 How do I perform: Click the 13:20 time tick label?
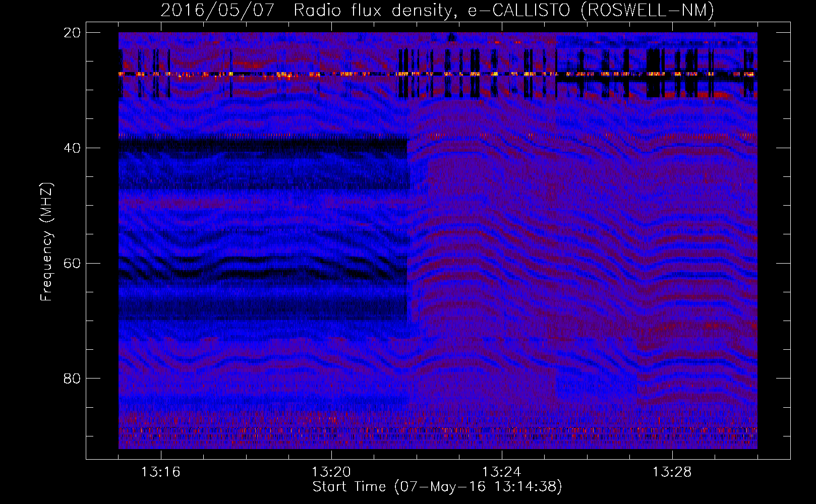[331, 472]
